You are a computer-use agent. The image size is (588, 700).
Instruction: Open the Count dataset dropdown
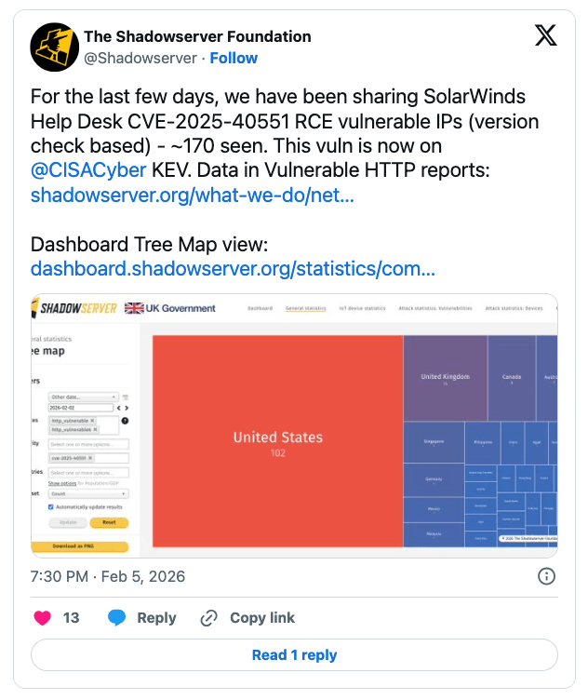(x=88, y=493)
